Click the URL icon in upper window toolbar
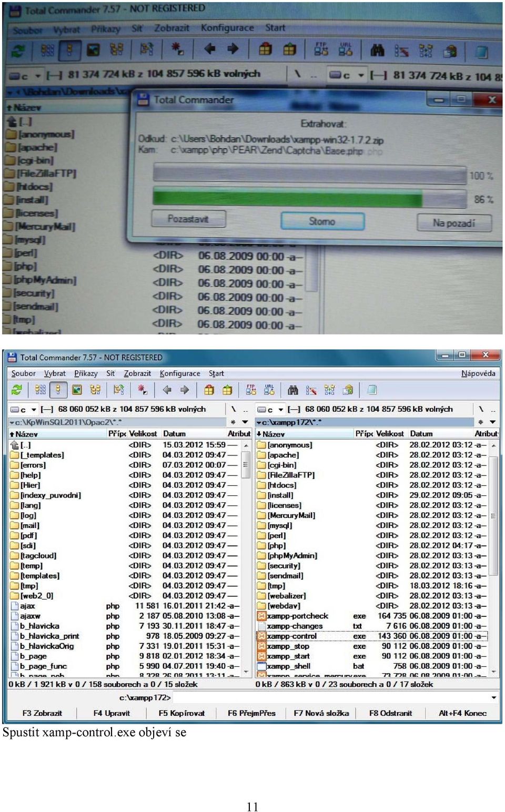Image resolution: width=505 pixels, height=812 pixels. click(x=346, y=49)
